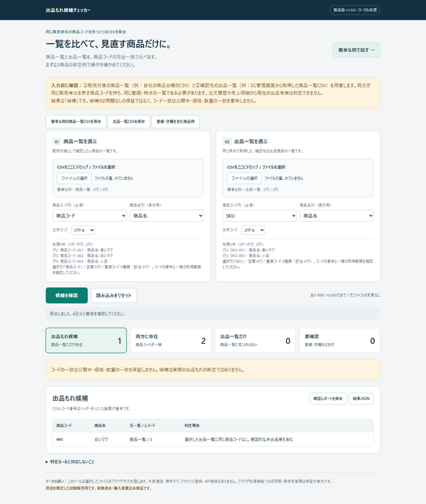Click the 商品名 column header in results table
This screenshot has width=426, height=504.
coord(100,426)
